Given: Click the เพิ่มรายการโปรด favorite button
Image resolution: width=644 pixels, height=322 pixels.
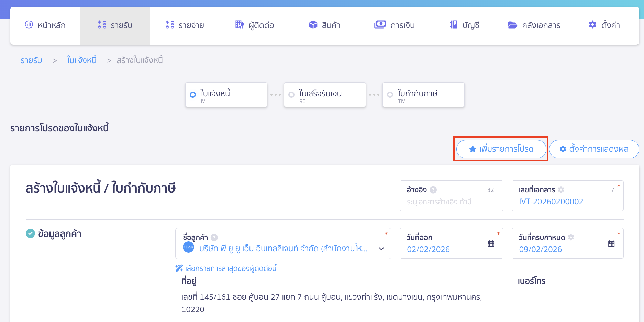Looking at the screenshot, I should point(501,149).
